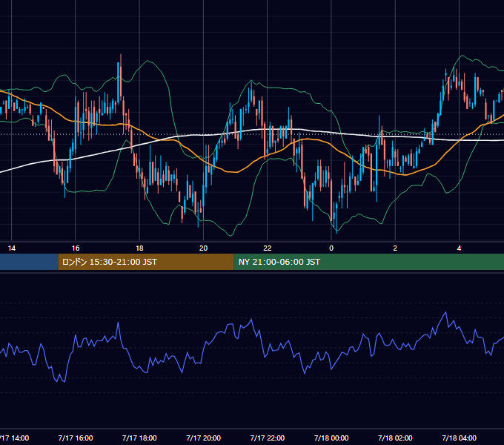
Task: Select the ロンドン 15:30-21:00 JST session bar
Action: coord(146,262)
